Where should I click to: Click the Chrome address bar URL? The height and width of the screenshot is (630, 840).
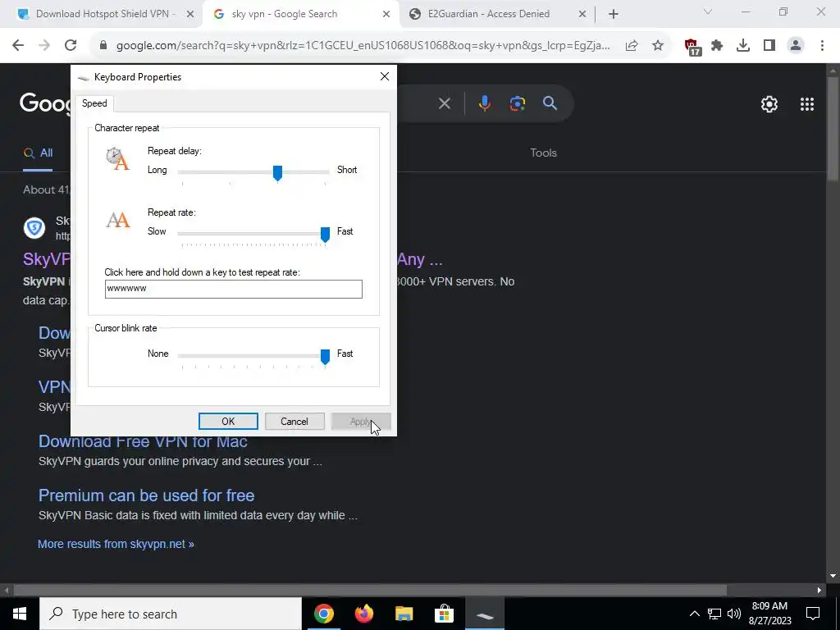[x=363, y=46]
